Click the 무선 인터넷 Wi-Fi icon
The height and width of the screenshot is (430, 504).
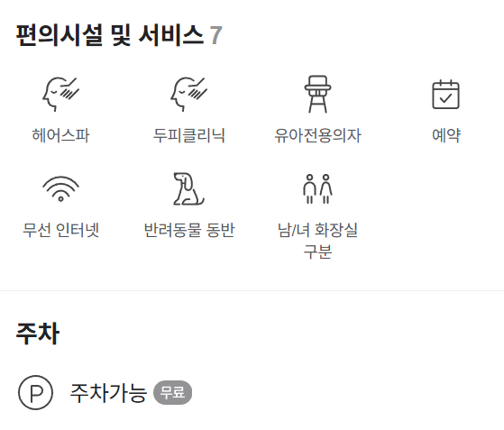click(60, 189)
